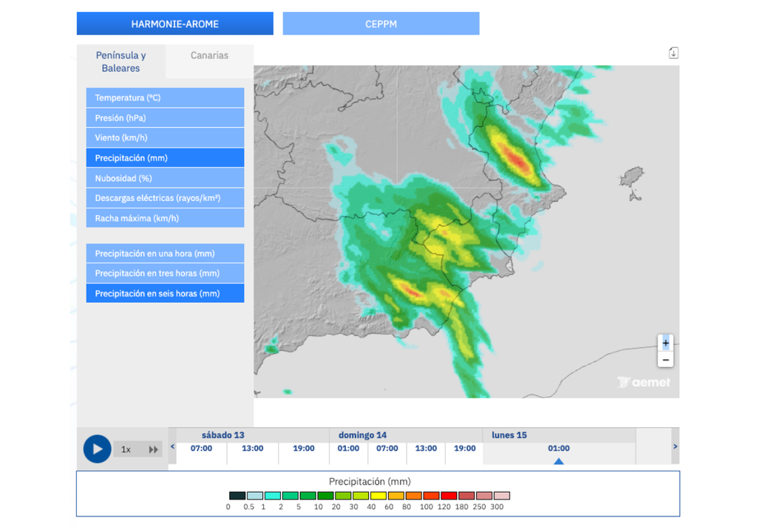Show Temperatura (ºC) layer

pyautogui.click(x=165, y=98)
